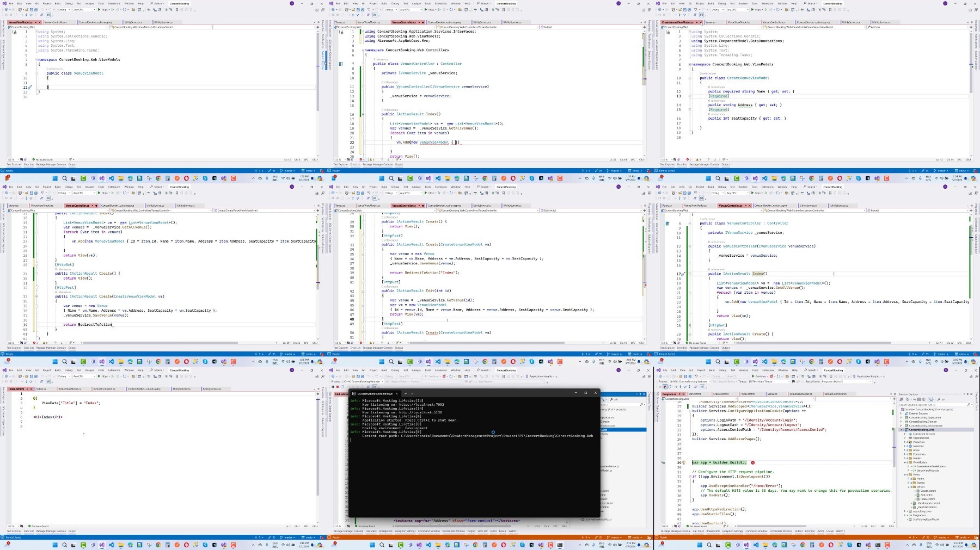Collapse the ViewModels folder in Solution Explorer
980x550 pixels.
click(x=905, y=462)
